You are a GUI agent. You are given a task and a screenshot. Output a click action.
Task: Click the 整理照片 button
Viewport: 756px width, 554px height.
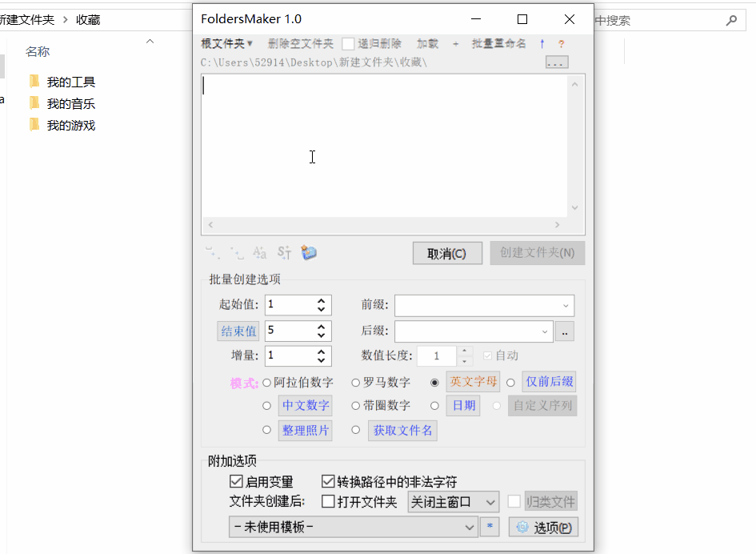tap(305, 431)
